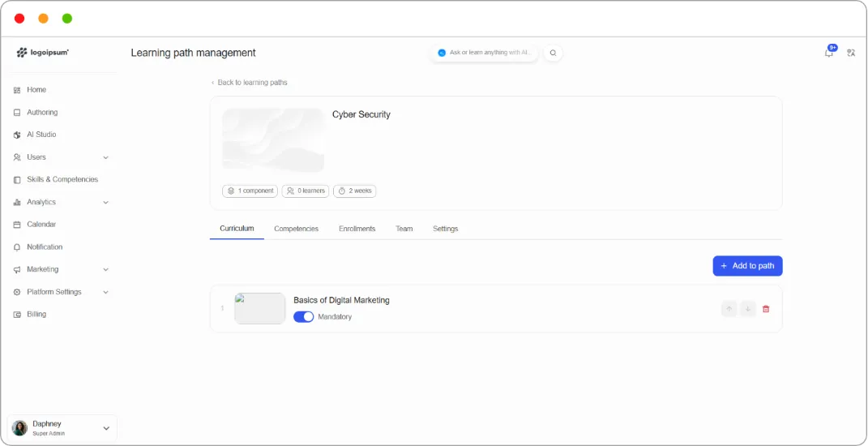Click the Analytics bar chart icon
This screenshot has height=446, width=868.
(16, 202)
